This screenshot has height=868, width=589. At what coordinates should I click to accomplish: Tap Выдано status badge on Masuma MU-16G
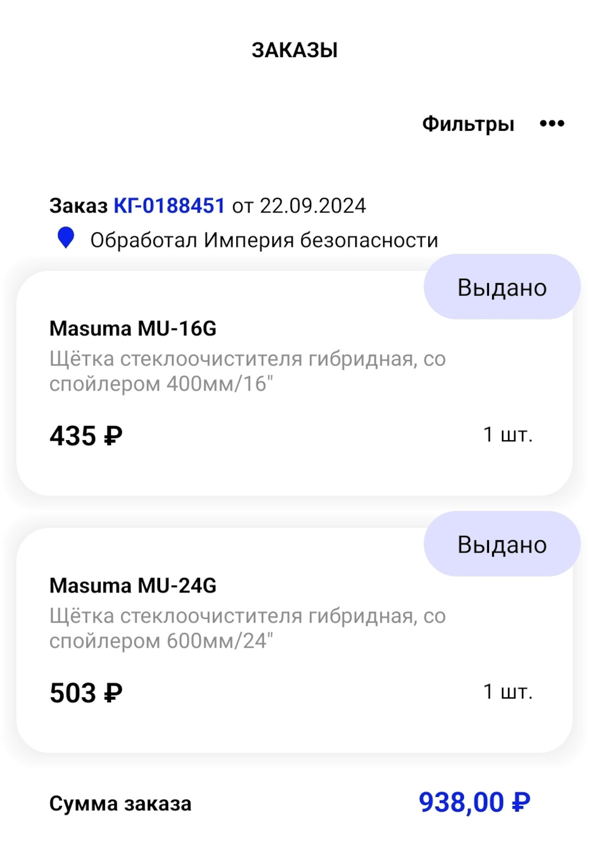[x=502, y=287]
